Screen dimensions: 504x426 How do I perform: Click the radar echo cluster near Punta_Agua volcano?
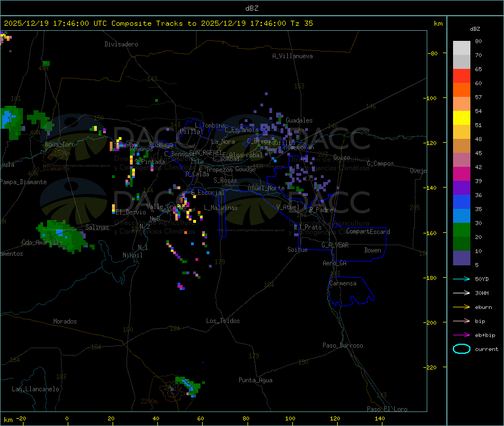click(x=188, y=386)
